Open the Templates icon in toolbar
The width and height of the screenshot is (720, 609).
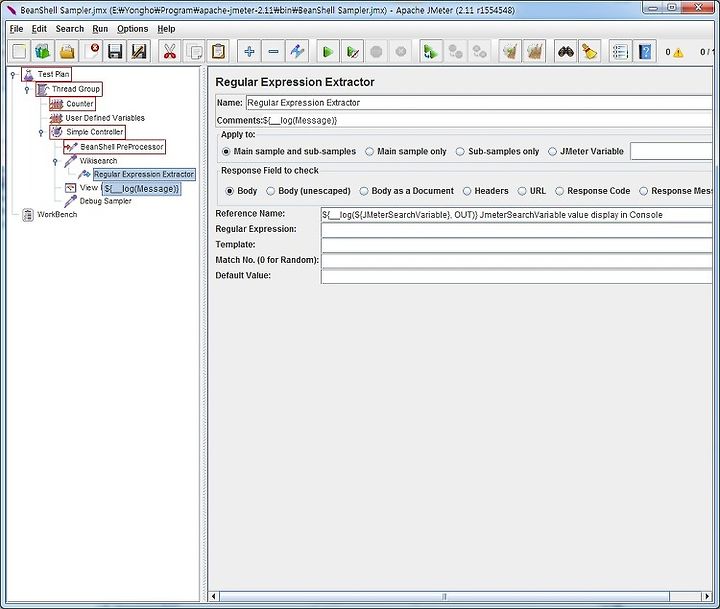43,51
